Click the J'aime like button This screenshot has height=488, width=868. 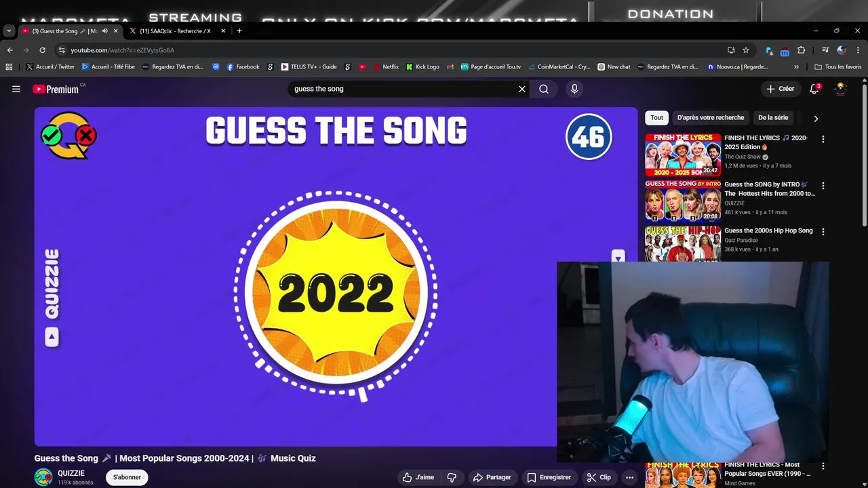click(x=418, y=477)
